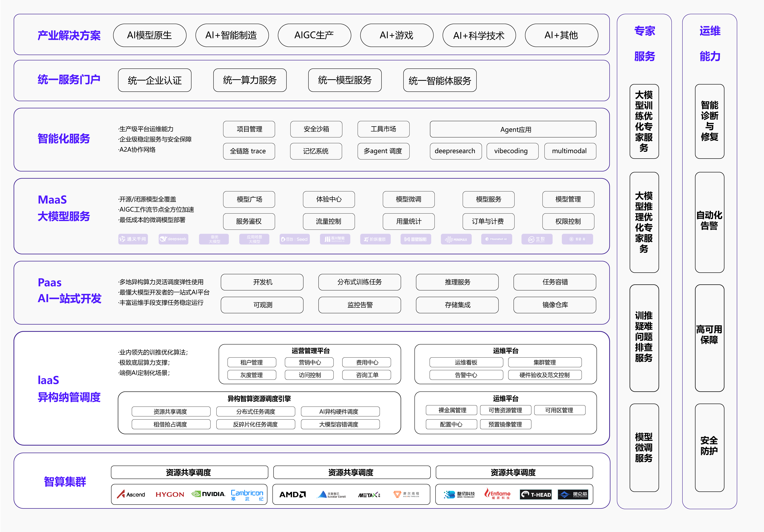Click the 面壁智能 logo
The height and width of the screenshot is (532, 764).
pos(416,239)
